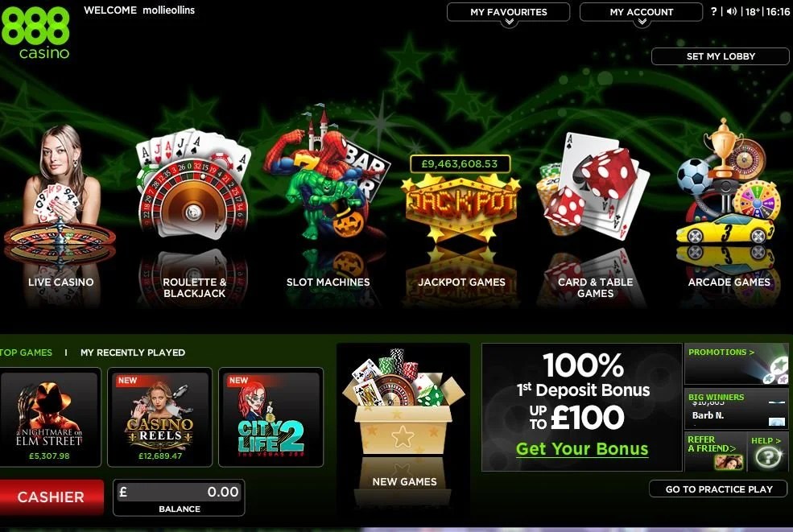Screen dimensions: 793x532
Task: Open Nightmare on Elm Street game thumbnail
Action: click(x=50, y=417)
